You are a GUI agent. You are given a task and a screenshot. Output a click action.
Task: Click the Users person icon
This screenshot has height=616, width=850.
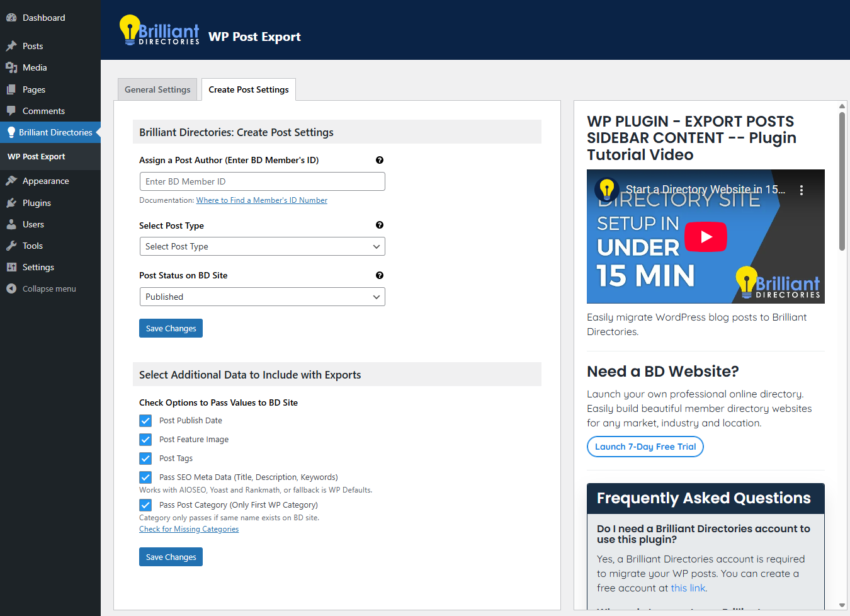pyautogui.click(x=11, y=224)
